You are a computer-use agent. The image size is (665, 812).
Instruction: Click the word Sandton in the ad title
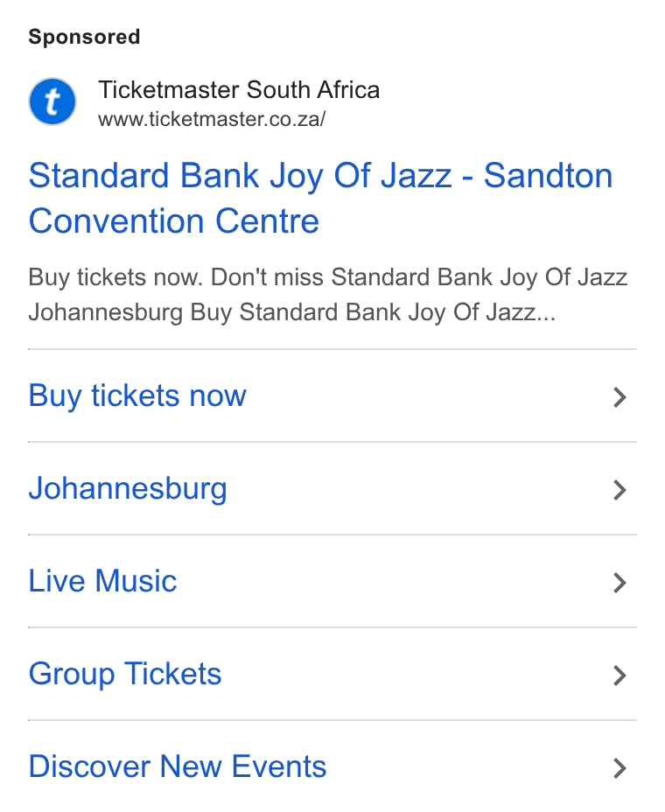pos(549,176)
